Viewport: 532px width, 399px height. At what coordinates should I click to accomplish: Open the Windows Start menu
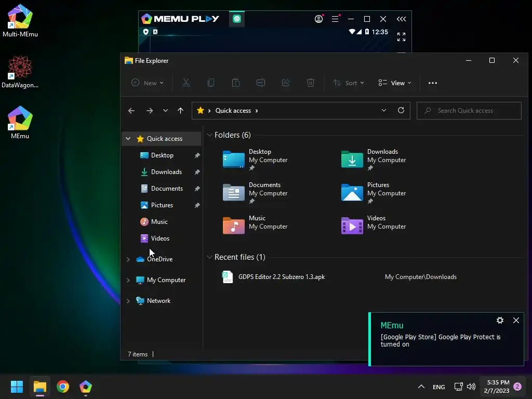click(17, 387)
